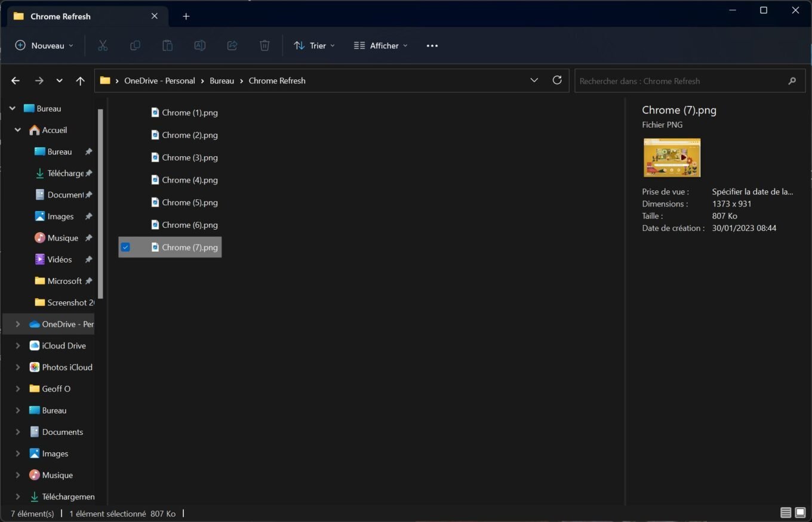Refresh the Chrome Refresh folder view

pos(557,80)
